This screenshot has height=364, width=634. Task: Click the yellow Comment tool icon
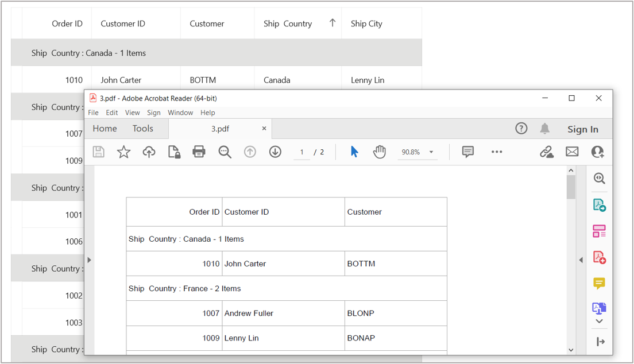pyautogui.click(x=599, y=284)
